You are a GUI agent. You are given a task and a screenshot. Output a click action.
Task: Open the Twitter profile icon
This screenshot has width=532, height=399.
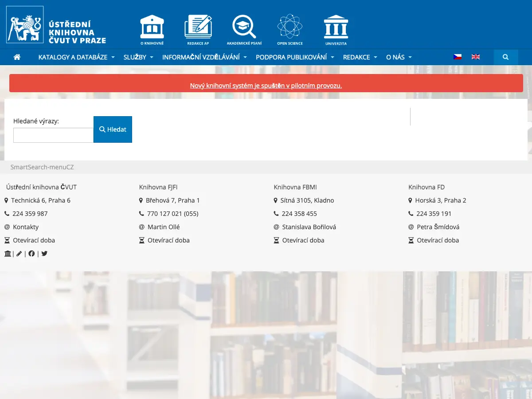44,254
